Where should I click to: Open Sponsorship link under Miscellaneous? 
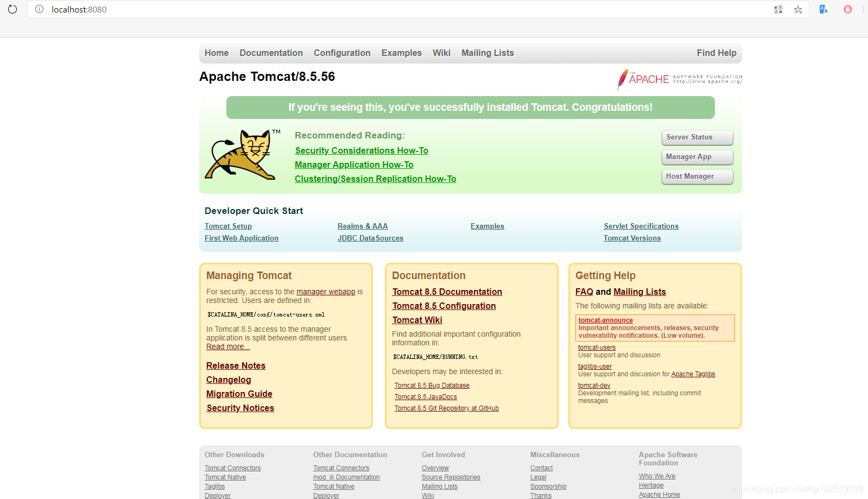548,487
